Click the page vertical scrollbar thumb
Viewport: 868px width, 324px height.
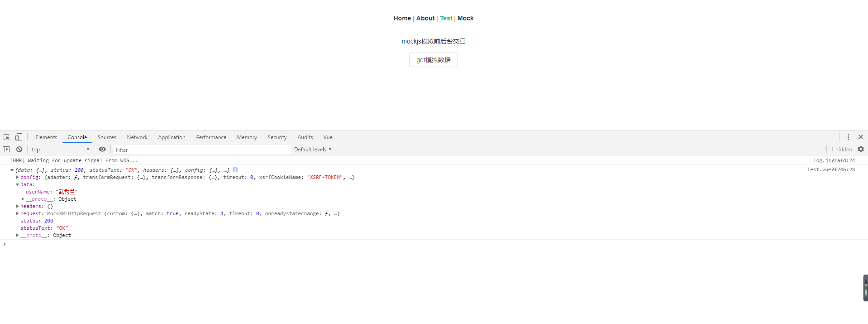tap(866, 288)
